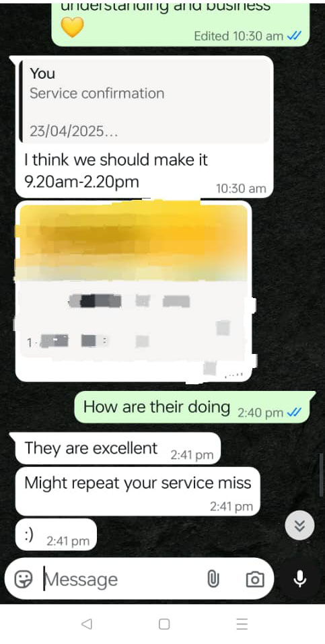
Task: Tap the blue read ticks at 2:40 pm
Action: click(x=295, y=413)
